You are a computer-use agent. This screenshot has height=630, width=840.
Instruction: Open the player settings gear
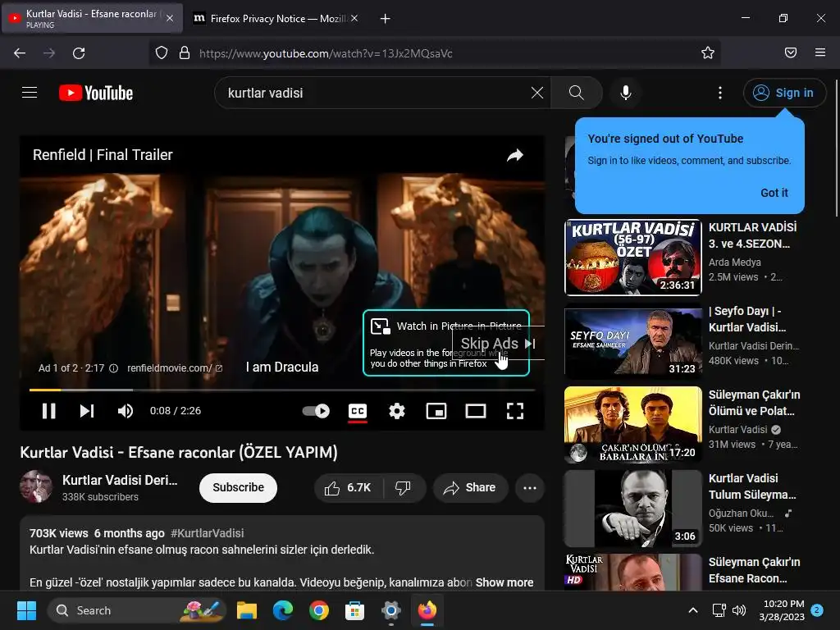pyautogui.click(x=397, y=411)
